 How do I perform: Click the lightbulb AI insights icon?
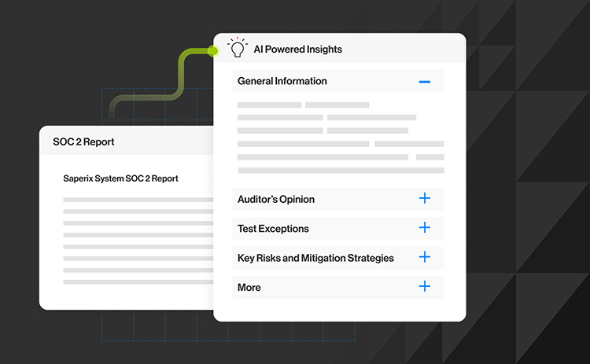(237, 48)
